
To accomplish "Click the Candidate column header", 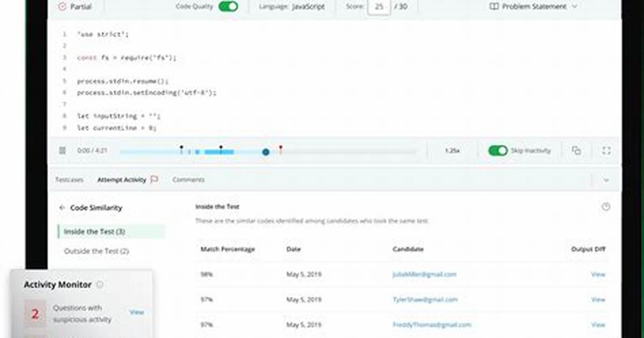I will coord(408,249).
